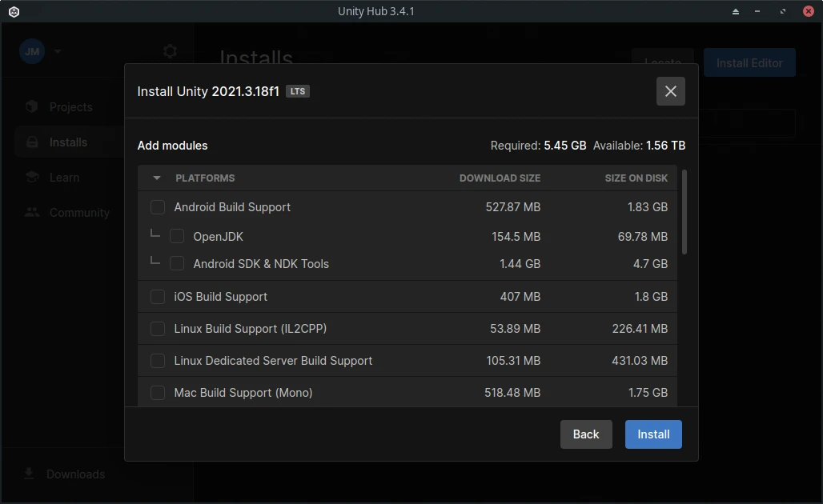The image size is (823, 504).
Task: Click the modules list scrollbar
Action: coord(684,212)
